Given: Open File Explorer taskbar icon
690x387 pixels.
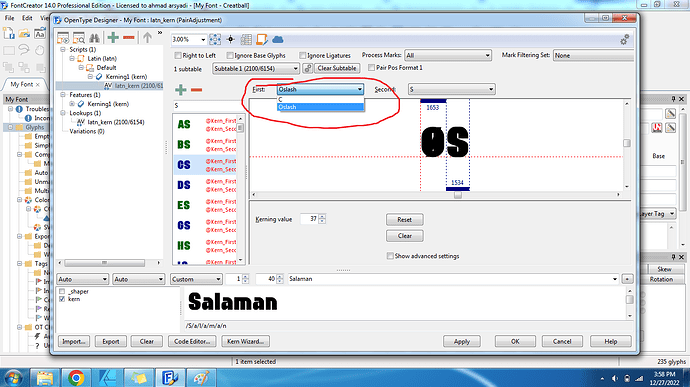Looking at the screenshot, I should (x=44, y=378).
